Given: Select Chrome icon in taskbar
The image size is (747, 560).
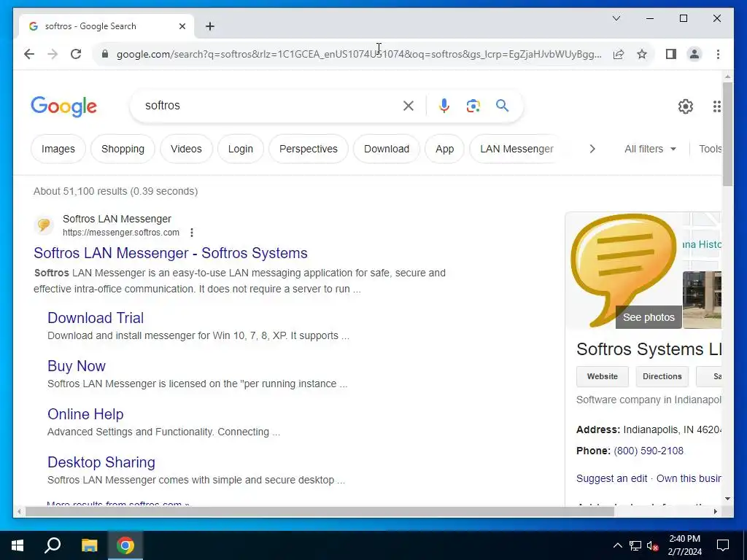Looking at the screenshot, I should coord(125,545).
